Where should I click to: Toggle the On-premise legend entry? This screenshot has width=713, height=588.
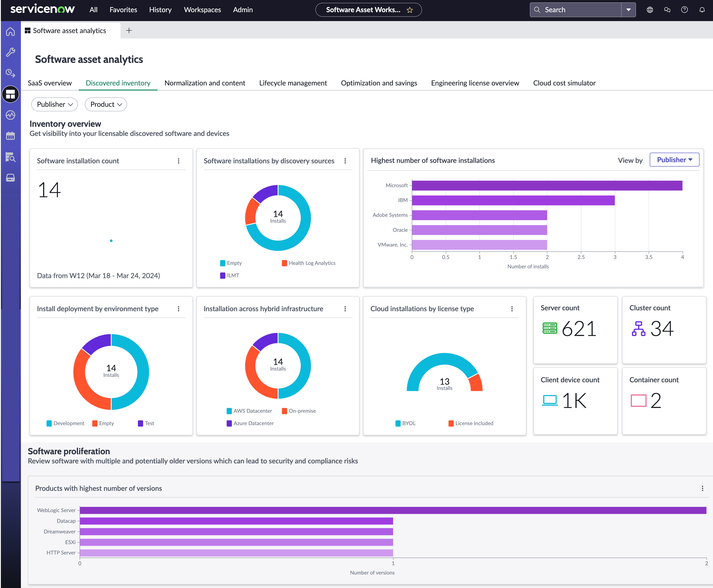[299, 411]
